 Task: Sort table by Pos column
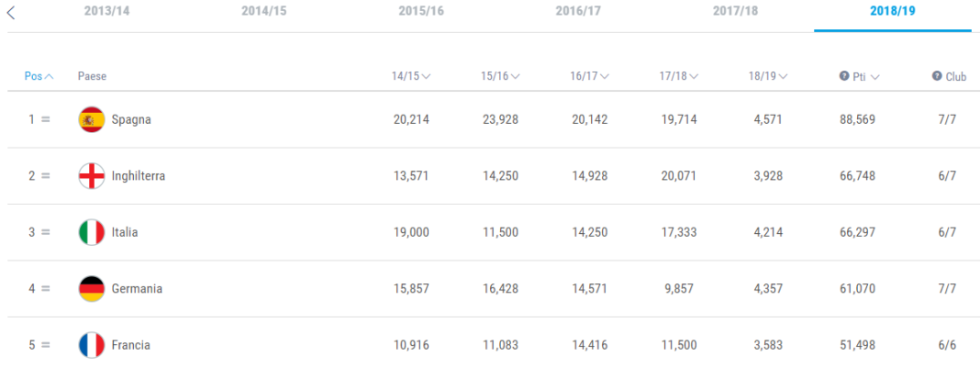pyautogui.click(x=39, y=76)
